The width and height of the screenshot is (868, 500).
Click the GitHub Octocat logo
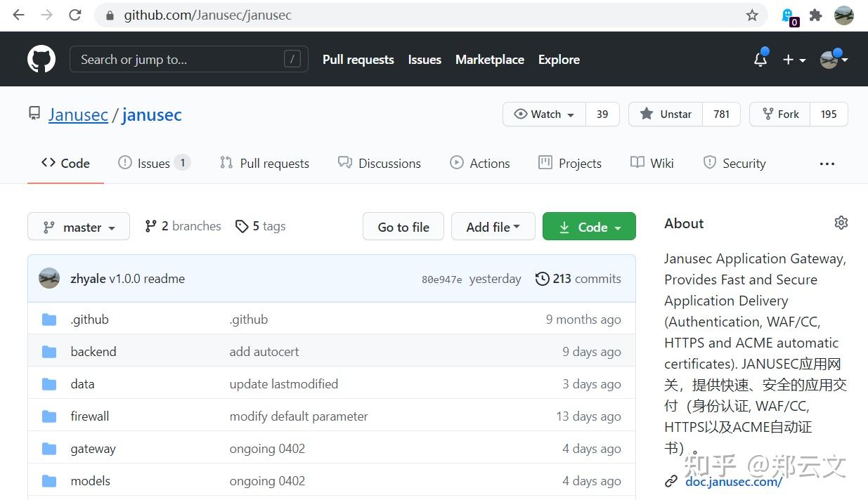pyautogui.click(x=41, y=59)
